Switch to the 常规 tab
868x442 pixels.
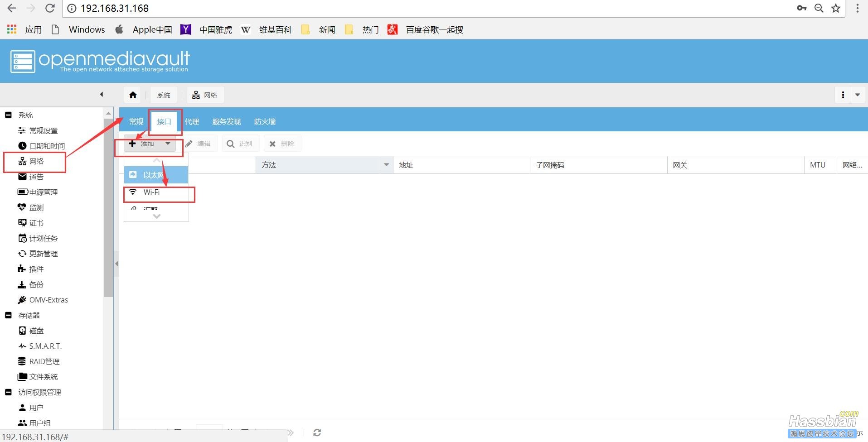point(136,121)
